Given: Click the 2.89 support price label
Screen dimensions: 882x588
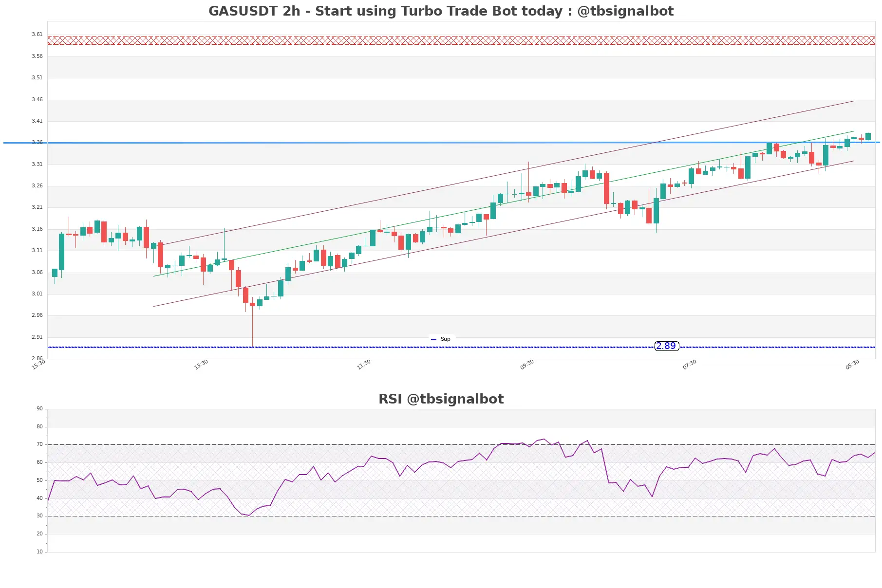Looking at the screenshot, I should tap(666, 346).
